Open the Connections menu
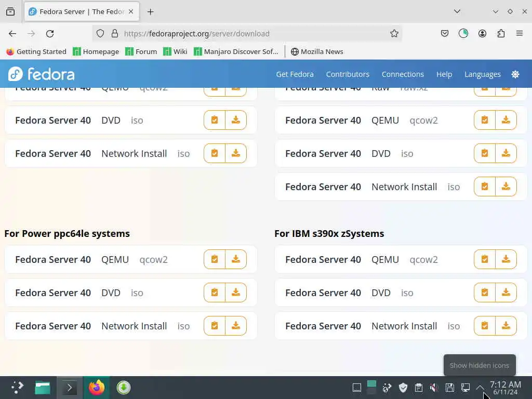 tap(403, 74)
